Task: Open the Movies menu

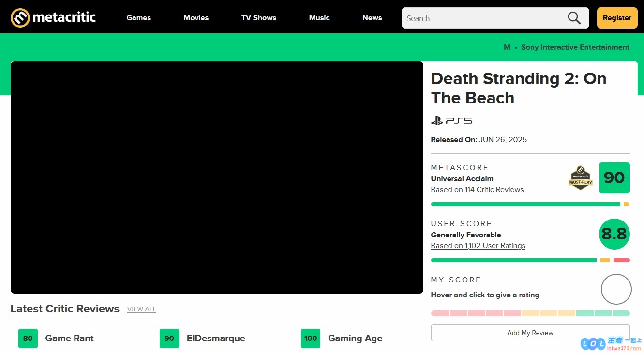Action: pyautogui.click(x=196, y=18)
